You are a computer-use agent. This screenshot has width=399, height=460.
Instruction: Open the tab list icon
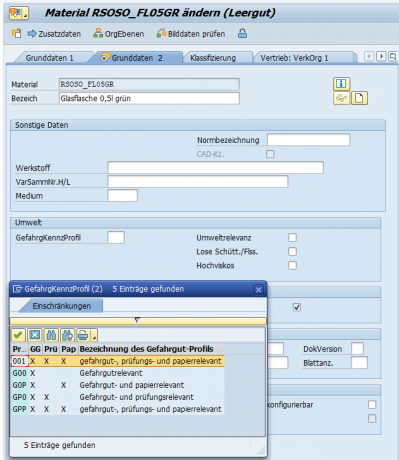click(x=393, y=56)
